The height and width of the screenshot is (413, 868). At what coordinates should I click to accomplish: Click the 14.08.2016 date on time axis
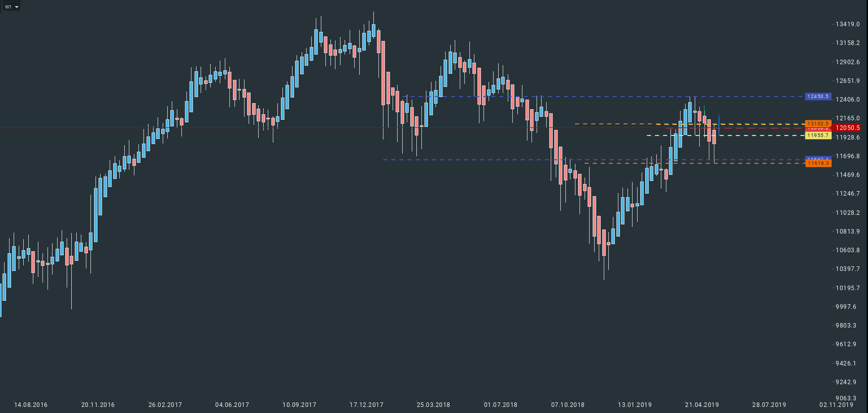click(31, 405)
